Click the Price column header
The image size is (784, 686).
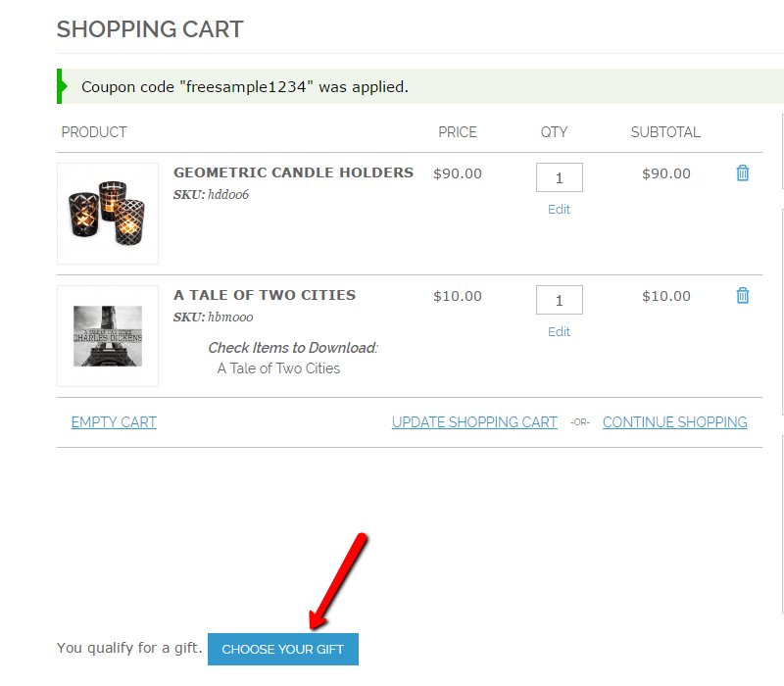[x=458, y=132]
